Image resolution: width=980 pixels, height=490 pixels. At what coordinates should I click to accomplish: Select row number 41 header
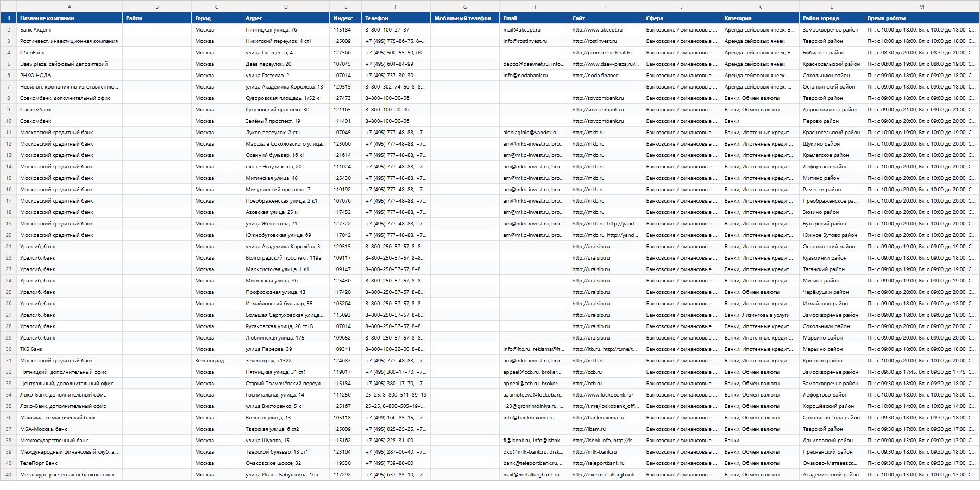(9, 475)
